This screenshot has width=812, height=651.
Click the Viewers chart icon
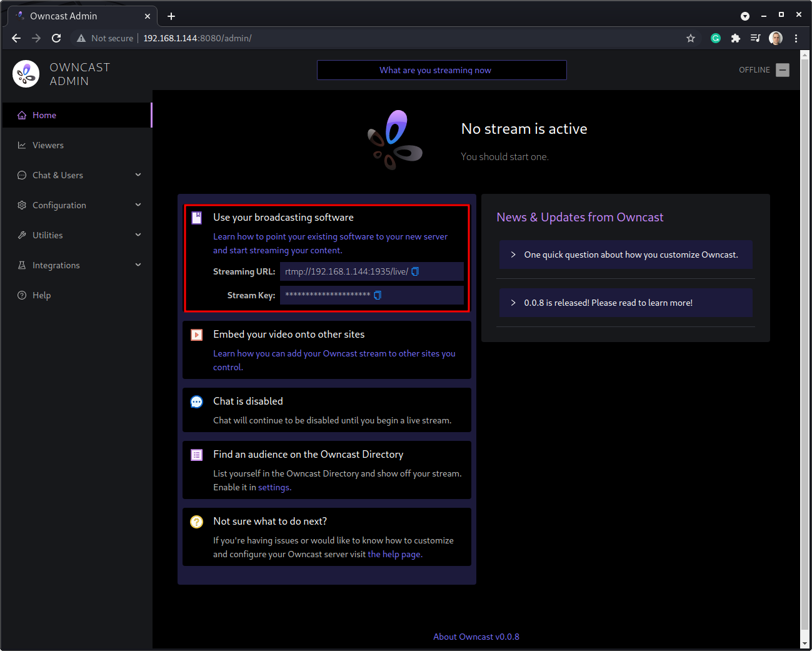point(22,145)
